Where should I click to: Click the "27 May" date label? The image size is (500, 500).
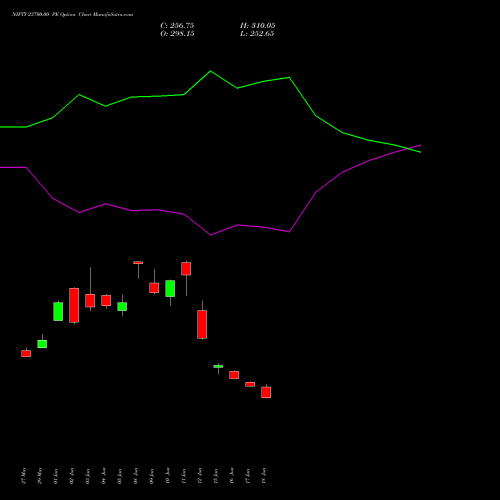[x=24, y=476]
